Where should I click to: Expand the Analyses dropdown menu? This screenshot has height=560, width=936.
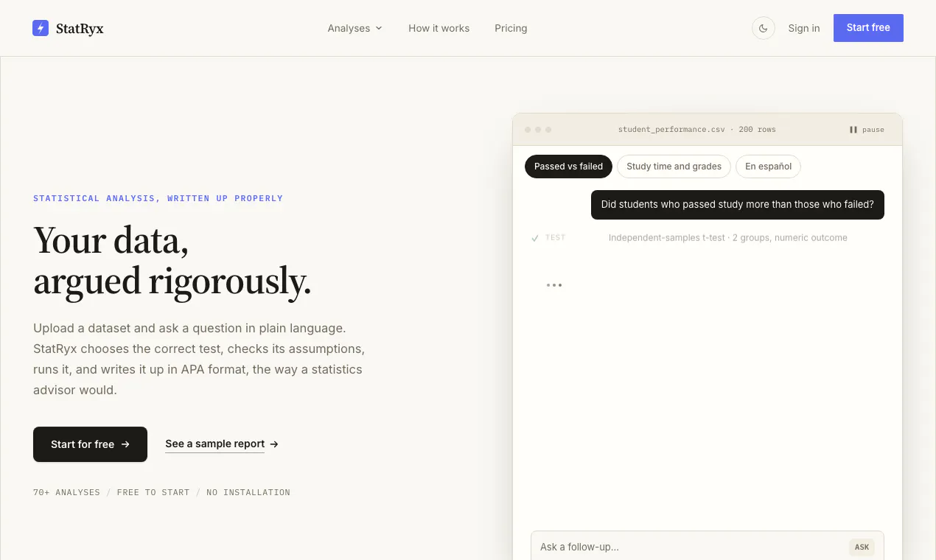click(x=355, y=28)
